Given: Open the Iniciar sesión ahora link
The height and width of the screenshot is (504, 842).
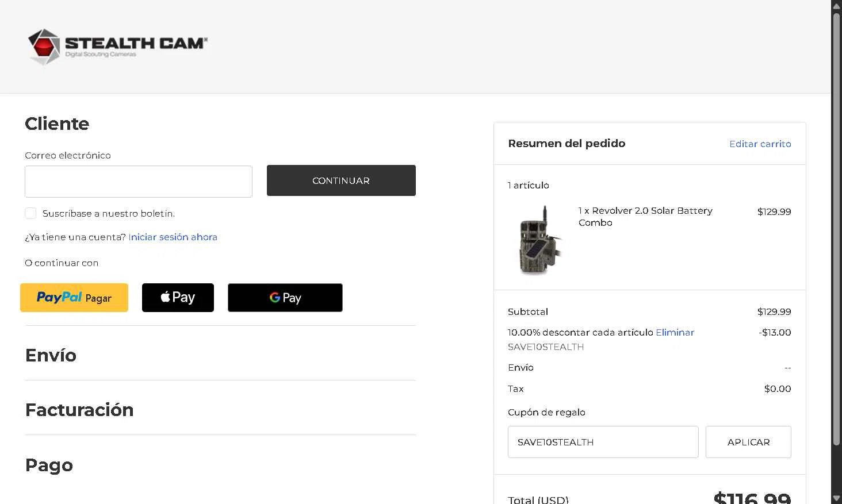Looking at the screenshot, I should coord(173,237).
